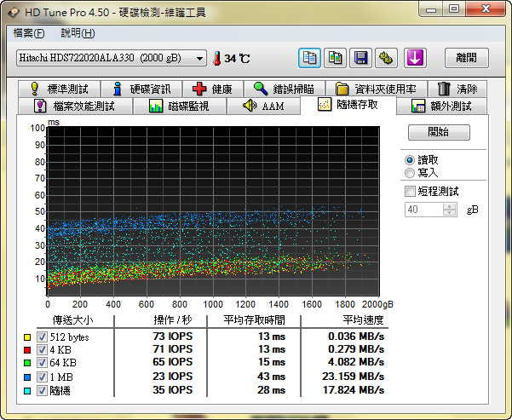The height and width of the screenshot is (420, 512).
Task: Click the 73 IOPS value
Action: (172, 337)
